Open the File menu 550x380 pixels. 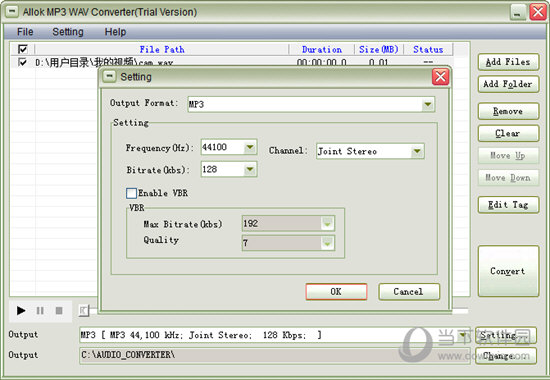[x=25, y=32]
